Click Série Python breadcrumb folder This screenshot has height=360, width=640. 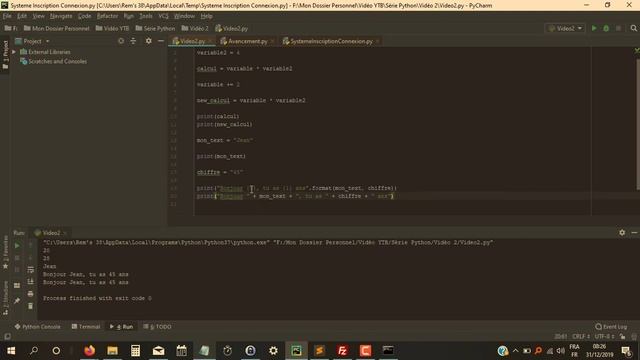[155, 28]
